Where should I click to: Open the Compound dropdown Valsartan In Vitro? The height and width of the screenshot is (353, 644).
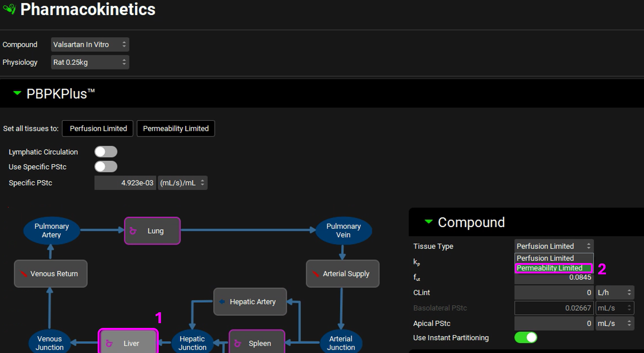(90, 45)
